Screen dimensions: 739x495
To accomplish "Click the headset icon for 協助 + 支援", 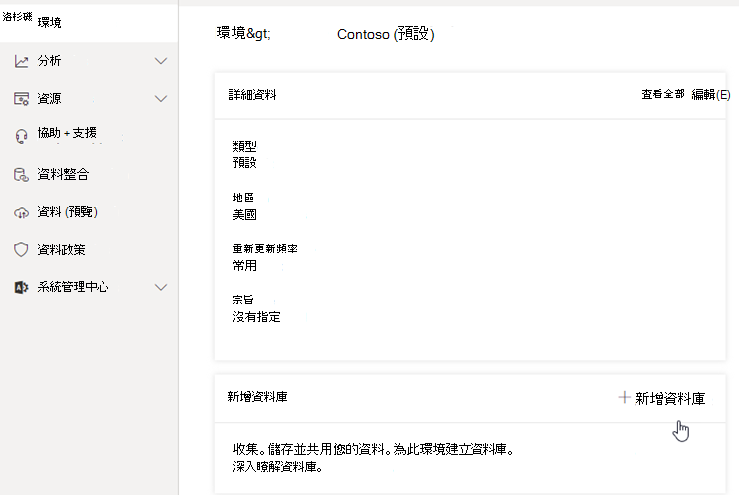I will point(21,136).
